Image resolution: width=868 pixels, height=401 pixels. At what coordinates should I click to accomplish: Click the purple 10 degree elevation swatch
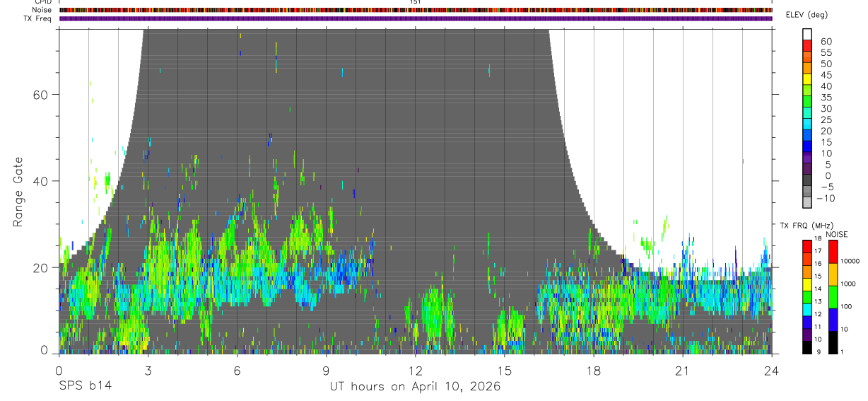pos(807,157)
